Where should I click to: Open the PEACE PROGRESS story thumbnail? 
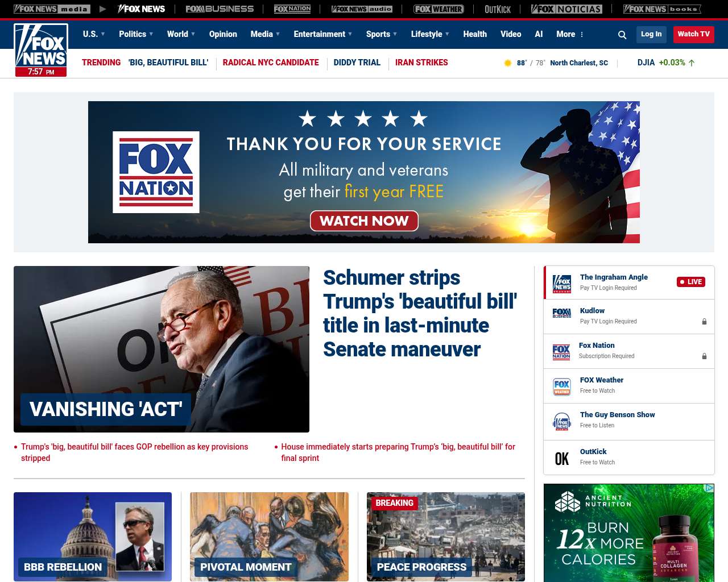[x=446, y=537]
